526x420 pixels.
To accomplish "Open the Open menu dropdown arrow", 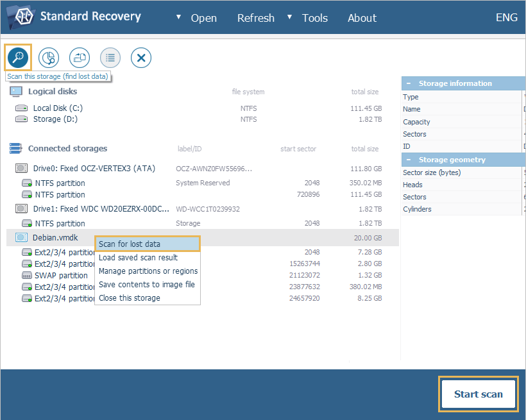I will click(178, 18).
